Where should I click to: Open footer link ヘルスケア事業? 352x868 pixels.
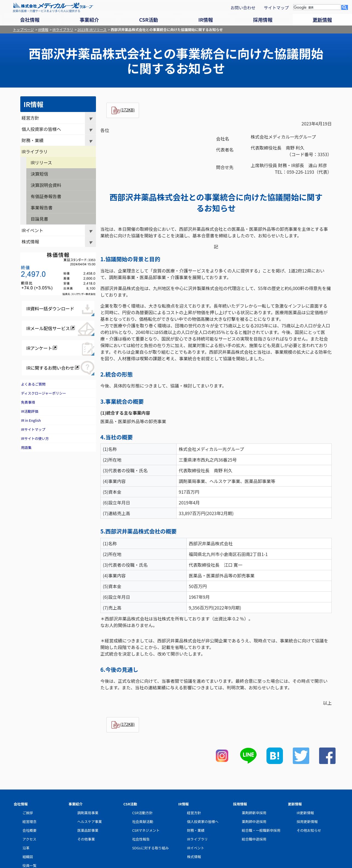pyautogui.click(x=90, y=822)
